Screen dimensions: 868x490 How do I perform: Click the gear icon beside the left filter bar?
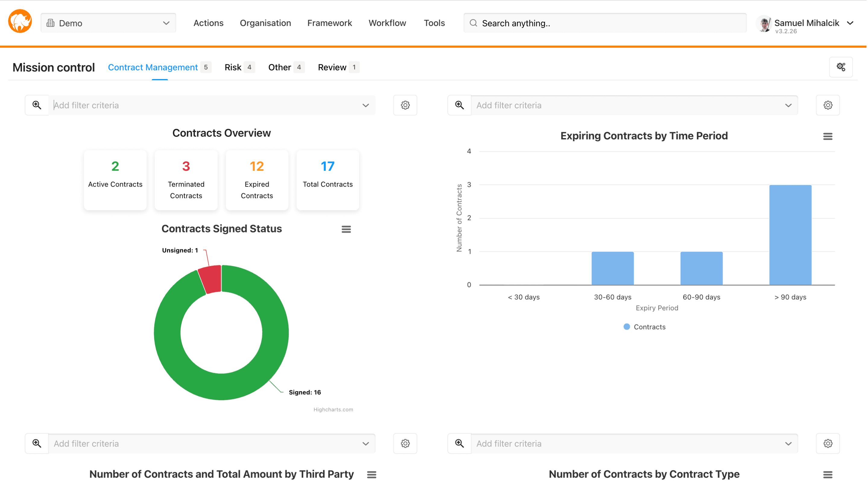pyautogui.click(x=405, y=105)
